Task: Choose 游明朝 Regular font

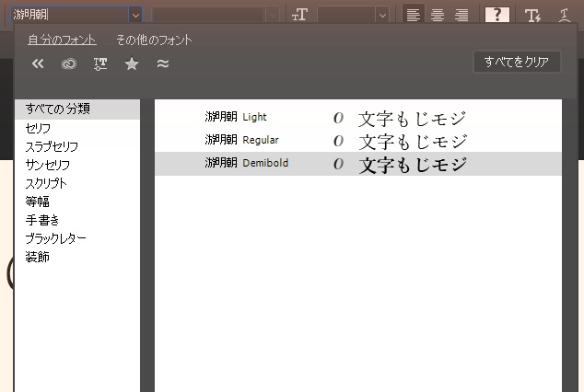Action: (x=358, y=140)
